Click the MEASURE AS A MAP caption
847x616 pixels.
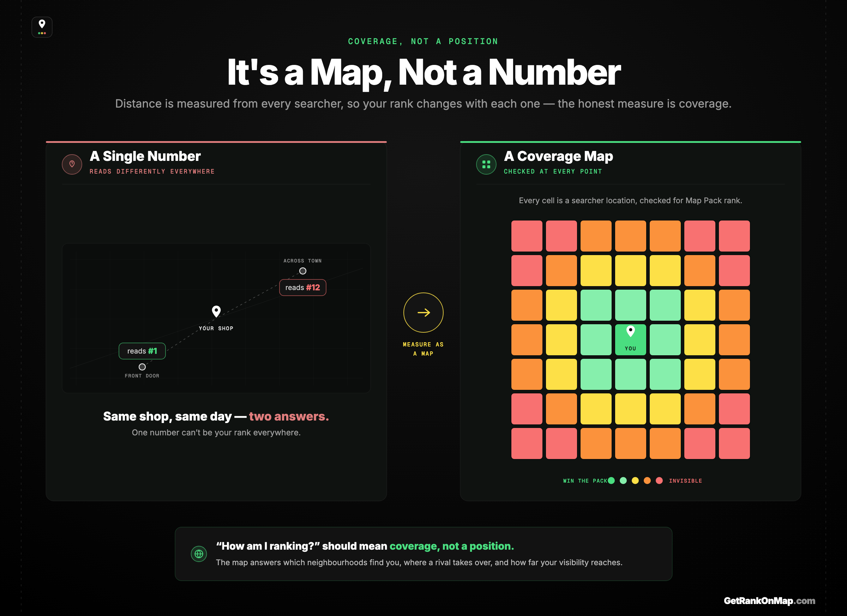coord(423,349)
